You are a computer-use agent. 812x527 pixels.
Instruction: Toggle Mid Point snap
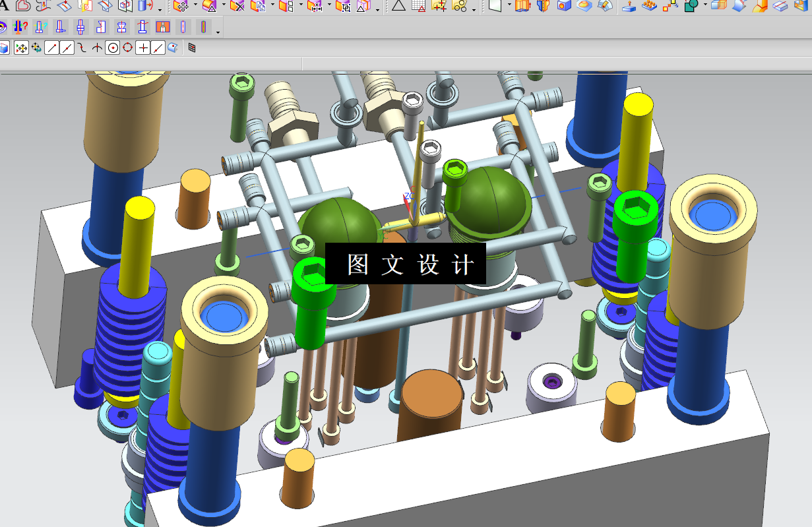(x=67, y=47)
